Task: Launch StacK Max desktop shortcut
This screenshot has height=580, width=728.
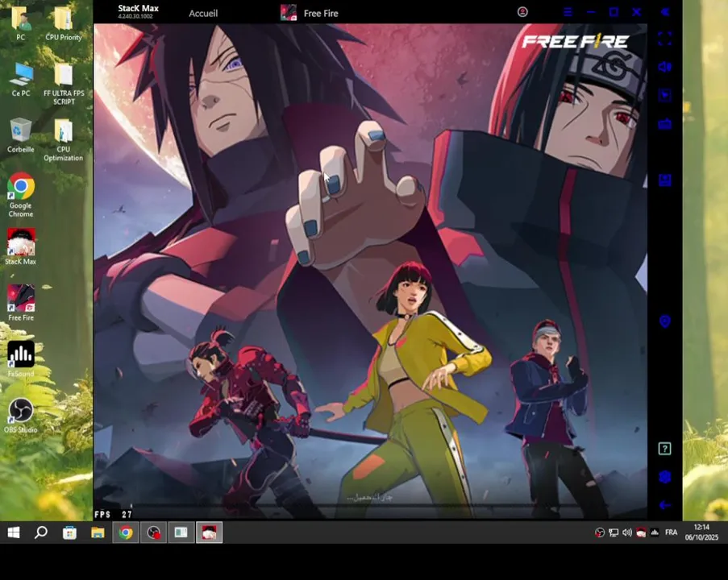Action: click(x=20, y=246)
